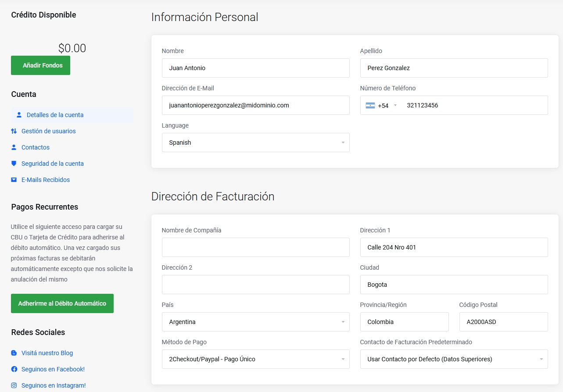Viewport: 563px width, 392px height.
Task: Click into the Código Postal field
Action: [x=503, y=322]
